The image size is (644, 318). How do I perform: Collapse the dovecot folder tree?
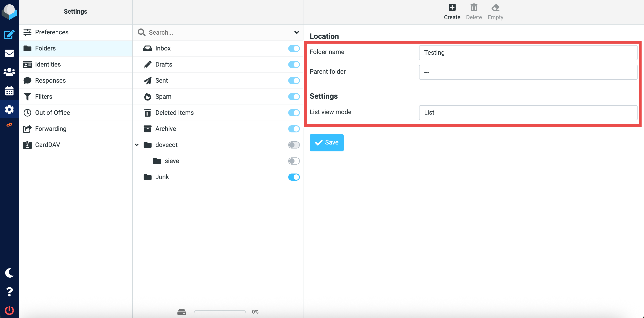pyautogui.click(x=137, y=145)
